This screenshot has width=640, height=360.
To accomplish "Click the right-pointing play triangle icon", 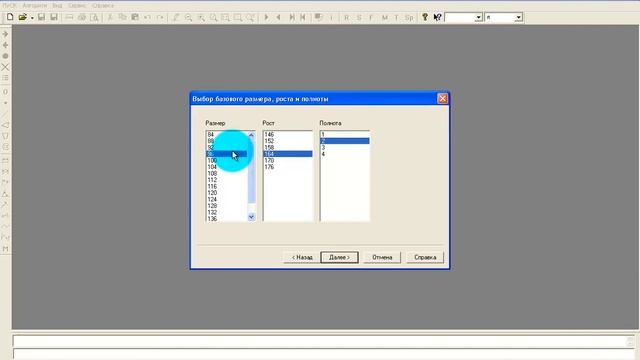I will point(267,17).
